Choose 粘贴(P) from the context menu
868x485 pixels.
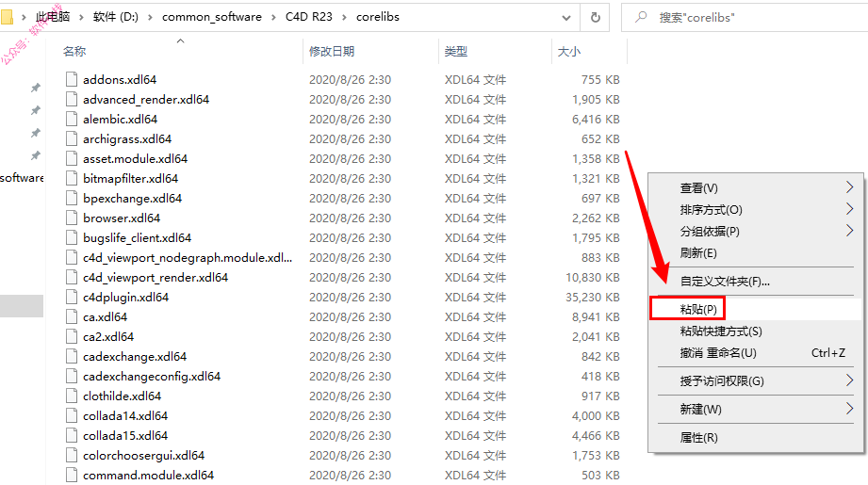(x=756, y=309)
